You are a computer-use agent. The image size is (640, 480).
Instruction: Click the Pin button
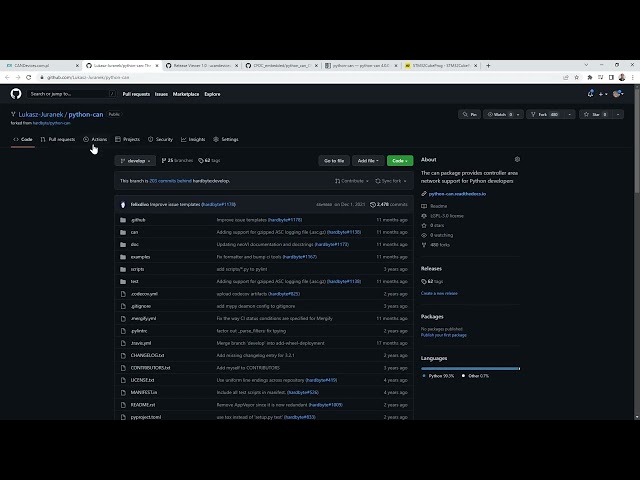[469, 115]
